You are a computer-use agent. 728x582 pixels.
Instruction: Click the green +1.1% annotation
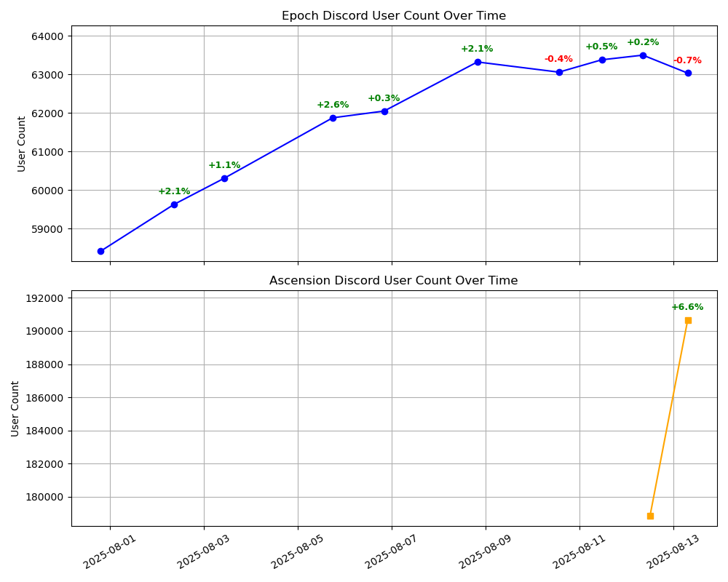[224, 165]
